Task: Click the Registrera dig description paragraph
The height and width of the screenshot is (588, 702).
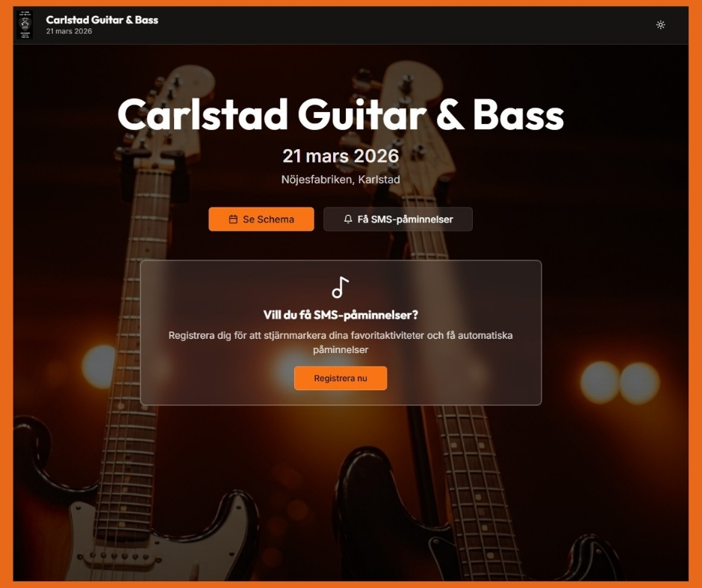Action: coord(341,343)
